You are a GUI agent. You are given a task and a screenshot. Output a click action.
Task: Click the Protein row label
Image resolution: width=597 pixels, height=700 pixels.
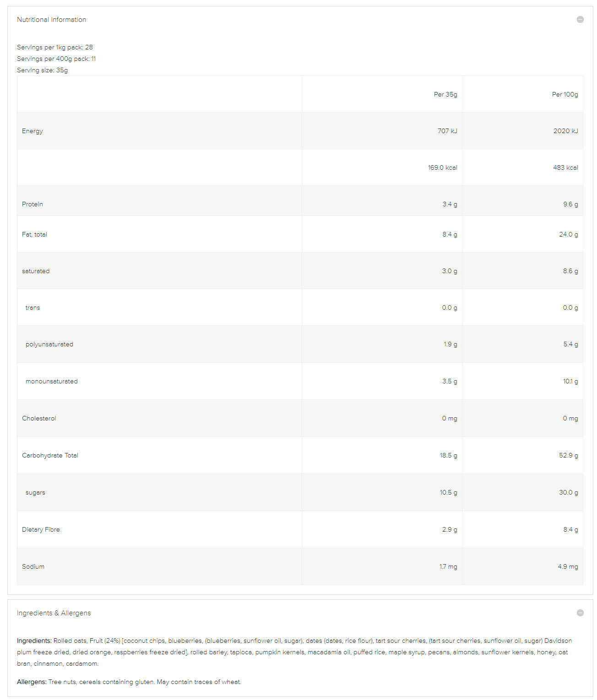(33, 204)
